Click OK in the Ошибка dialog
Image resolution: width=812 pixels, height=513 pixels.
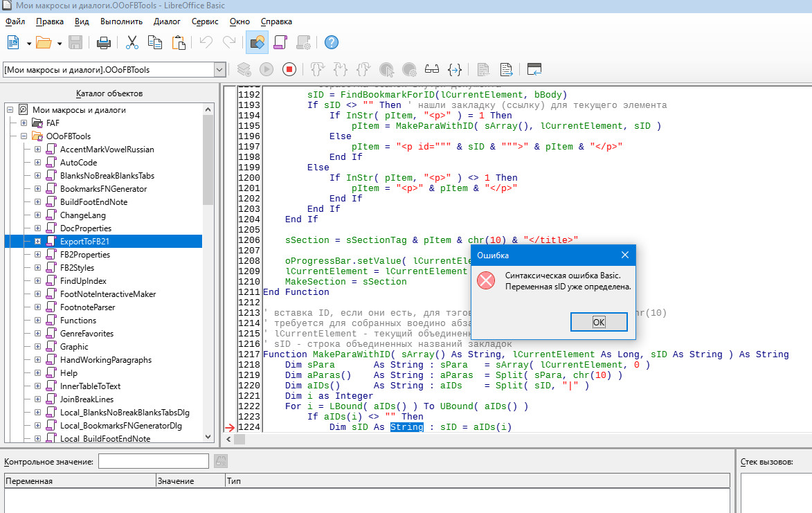599,322
